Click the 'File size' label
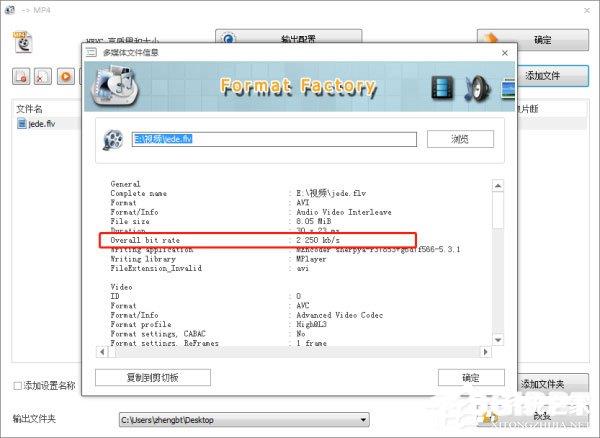 pyautogui.click(x=130, y=221)
